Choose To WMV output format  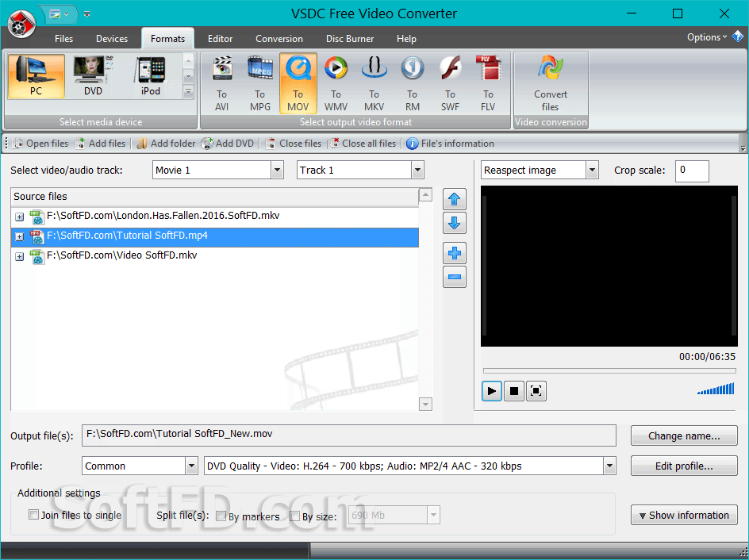(336, 83)
